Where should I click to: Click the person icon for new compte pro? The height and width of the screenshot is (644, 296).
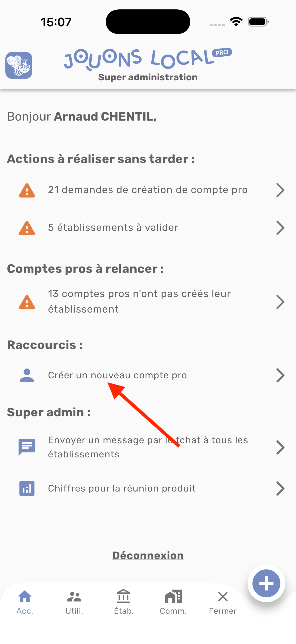click(27, 375)
